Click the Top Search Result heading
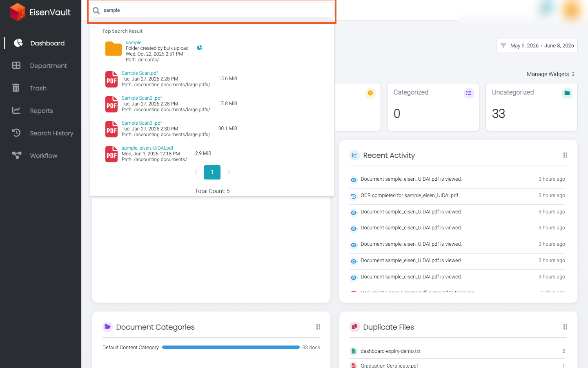The width and height of the screenshot is (588, 368). (122, 31)
